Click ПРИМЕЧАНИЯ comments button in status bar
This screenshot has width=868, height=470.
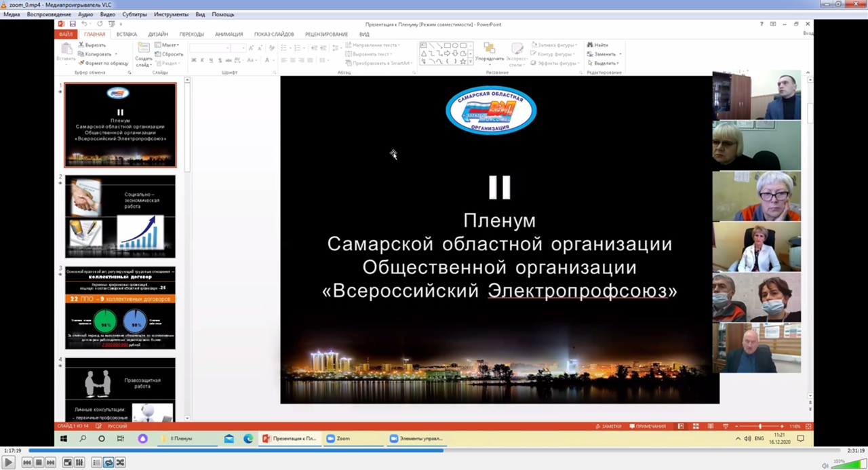[x=648, y=426]
